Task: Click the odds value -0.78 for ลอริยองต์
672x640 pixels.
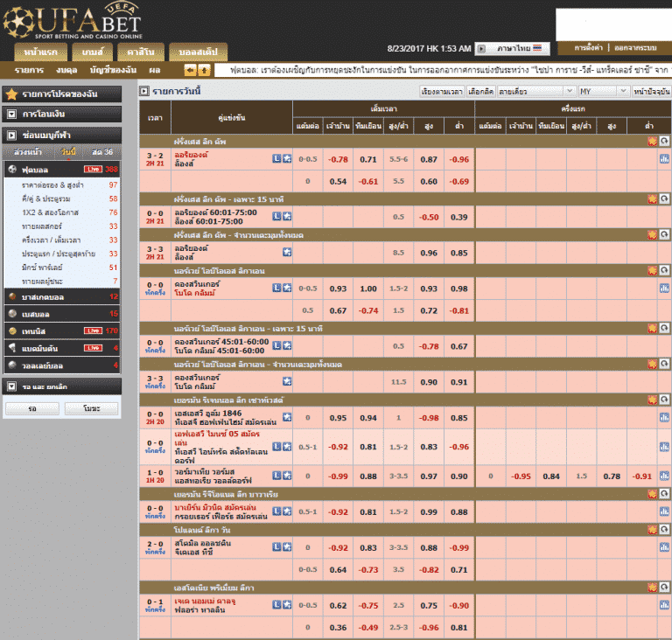Action: tap(338, 159)
